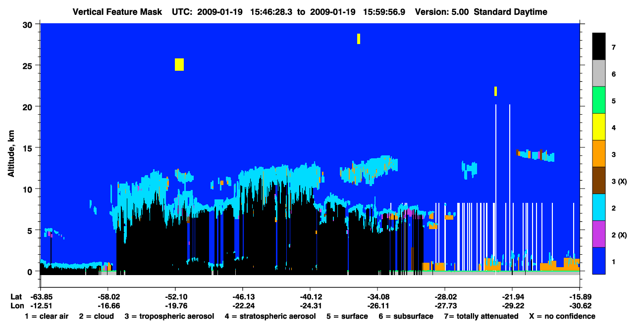Click the longitude value -22.24

pos(243,306)
